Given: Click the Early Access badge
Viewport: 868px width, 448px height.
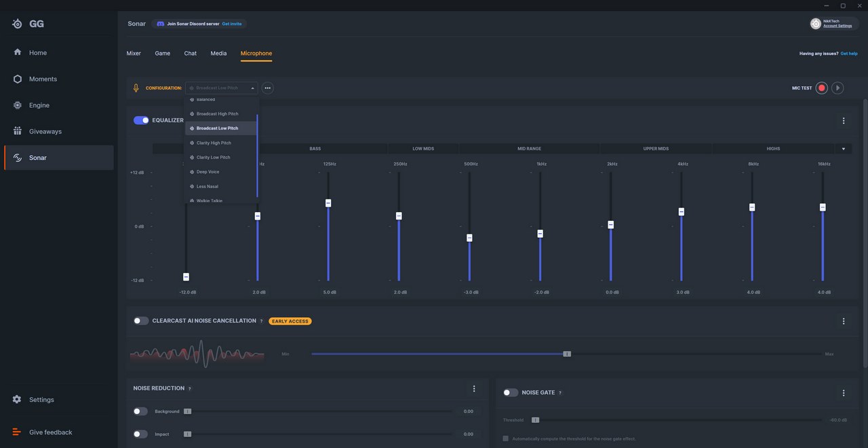Looking at the screenshot, I should coord(290,321).
